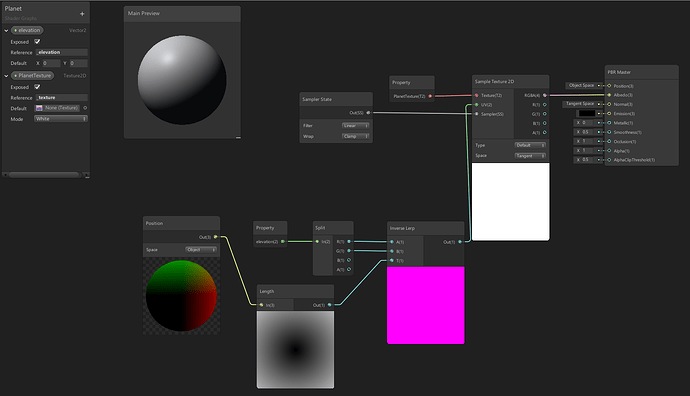Click the Length node gradient preview
Screen dimensions: 690x396
295,349
